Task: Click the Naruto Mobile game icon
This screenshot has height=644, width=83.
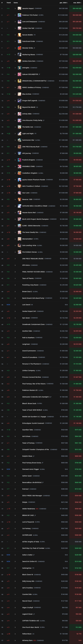Action: pos(19,35)
